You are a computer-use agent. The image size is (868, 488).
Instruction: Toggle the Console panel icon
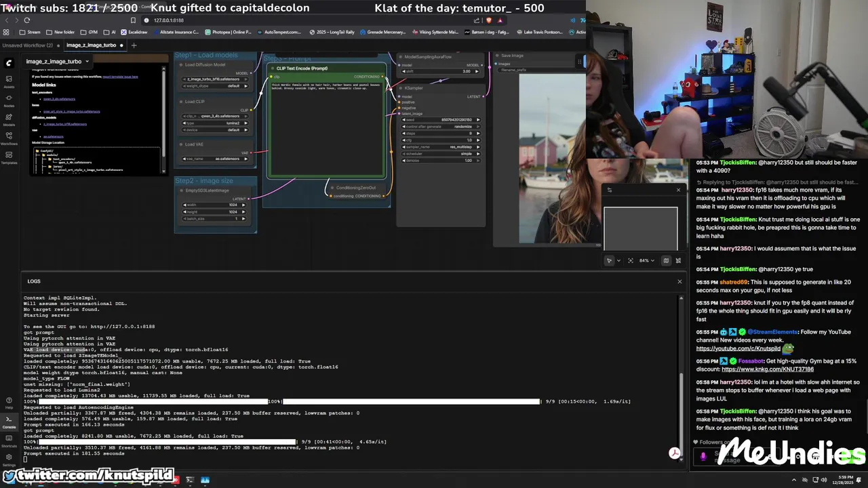pos(9,422)
